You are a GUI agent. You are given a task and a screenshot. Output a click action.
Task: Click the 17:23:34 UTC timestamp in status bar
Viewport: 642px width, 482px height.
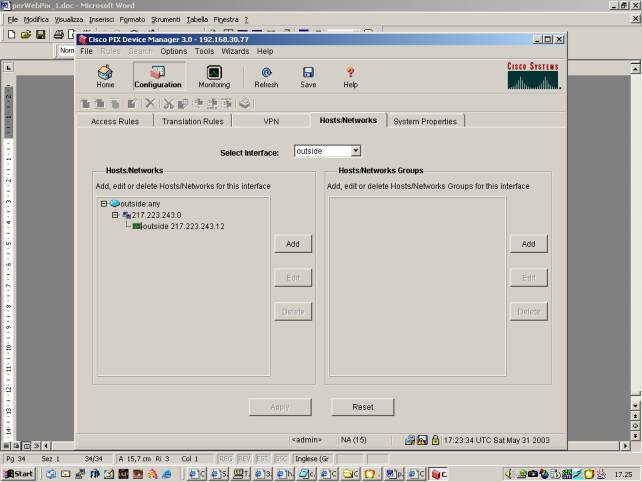click(496, 440)
